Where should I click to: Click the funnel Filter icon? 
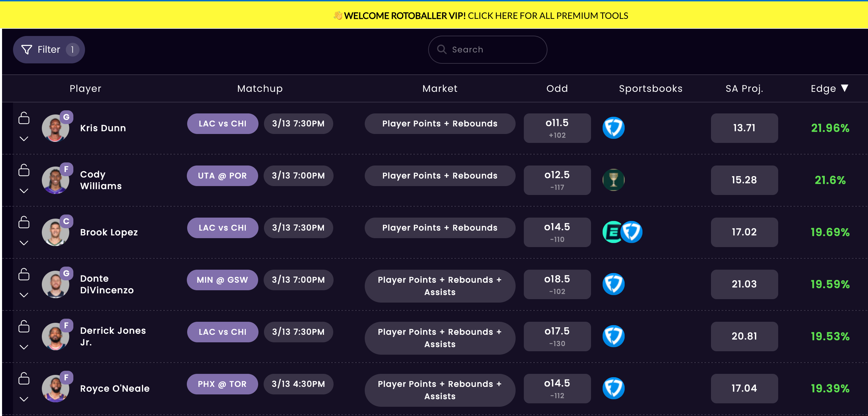click(x=27, y=50)
